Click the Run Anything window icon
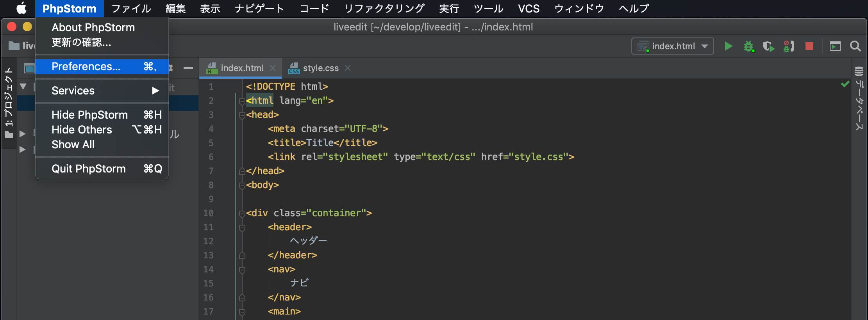This screenshot has height=320, width=868. point(835,46)
